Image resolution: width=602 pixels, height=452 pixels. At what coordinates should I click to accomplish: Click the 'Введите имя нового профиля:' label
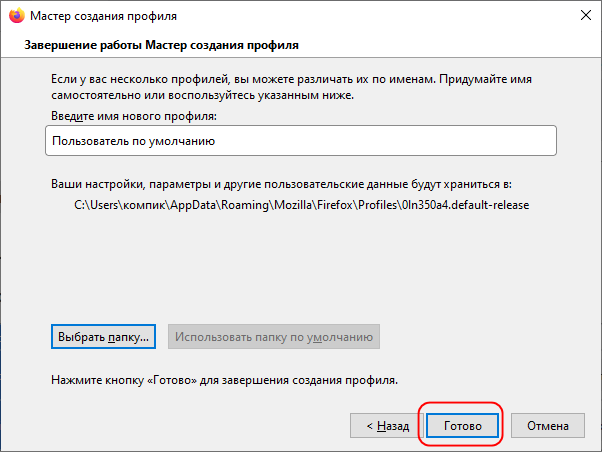tap(134, 116)
